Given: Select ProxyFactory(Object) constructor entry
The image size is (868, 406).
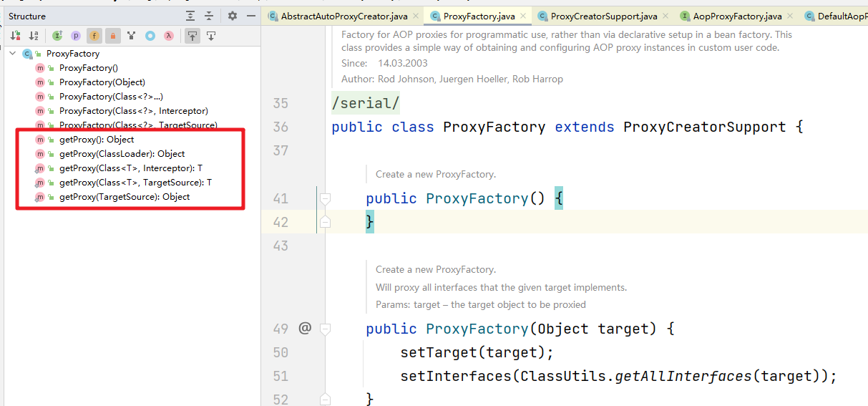Looking at the screenshot, I should tap(102, 82).
